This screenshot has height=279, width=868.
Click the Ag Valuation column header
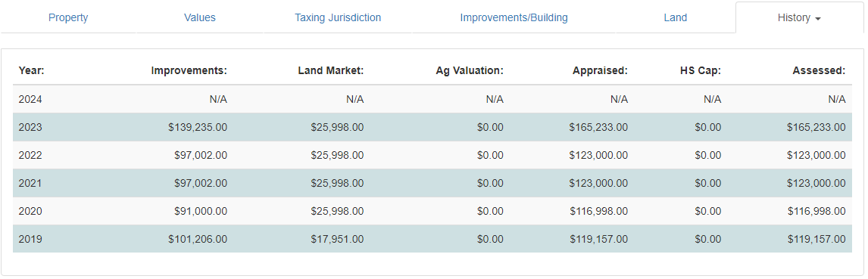pos(470,71)
